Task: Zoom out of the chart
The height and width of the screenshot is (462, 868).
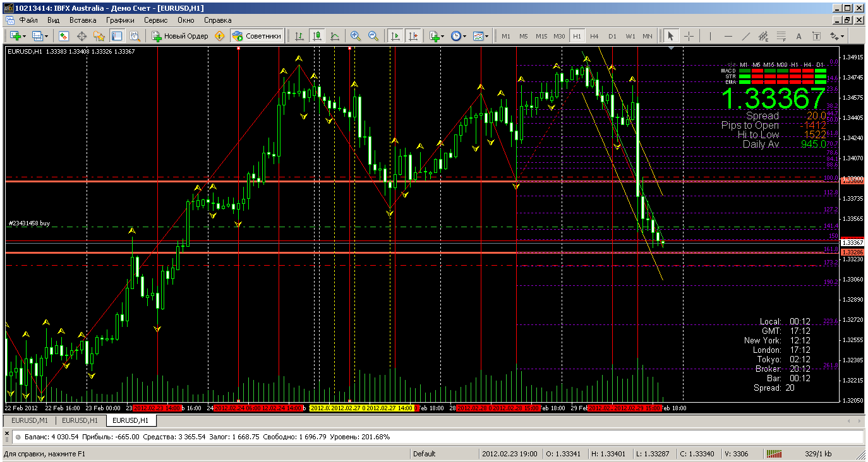Action: pyautogui.click(x=373, y=36)
